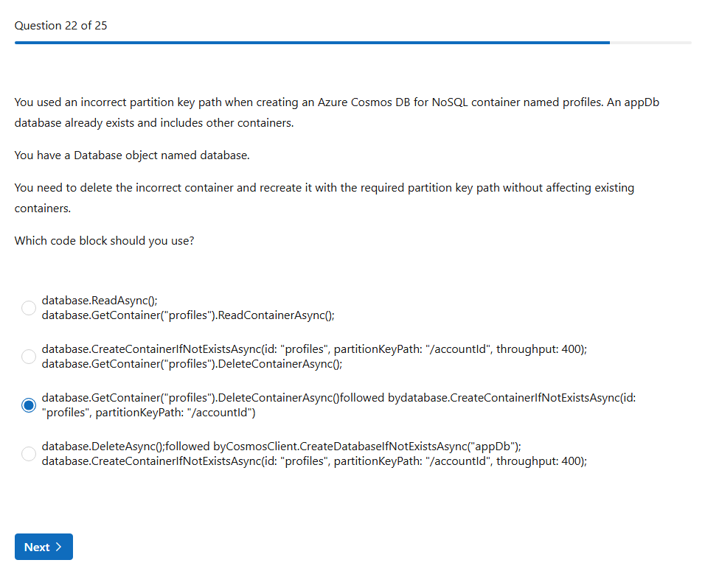Click the paragraph starting "You need to delete"
This screenshot has width=705, height=588.
(324, 197)
